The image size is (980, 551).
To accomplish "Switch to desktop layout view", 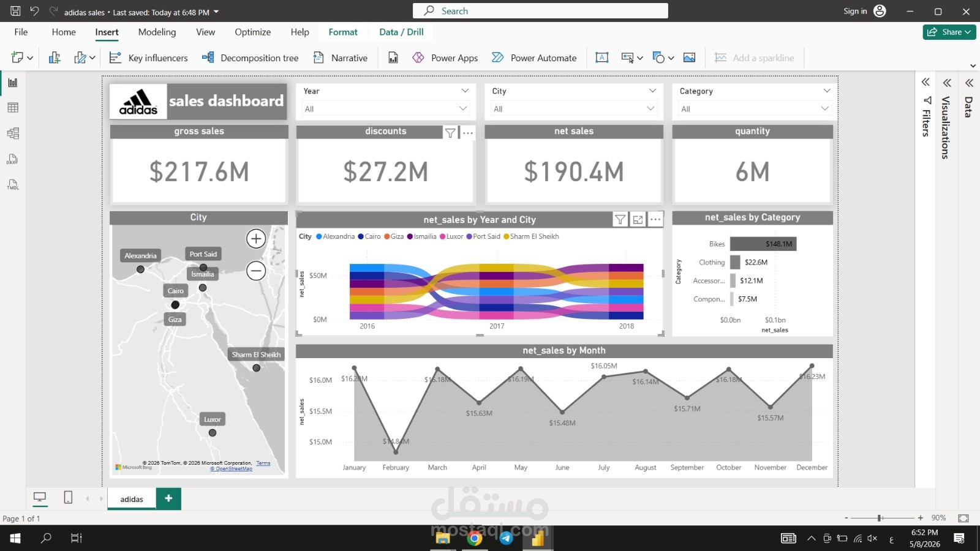I will point(40,498).
